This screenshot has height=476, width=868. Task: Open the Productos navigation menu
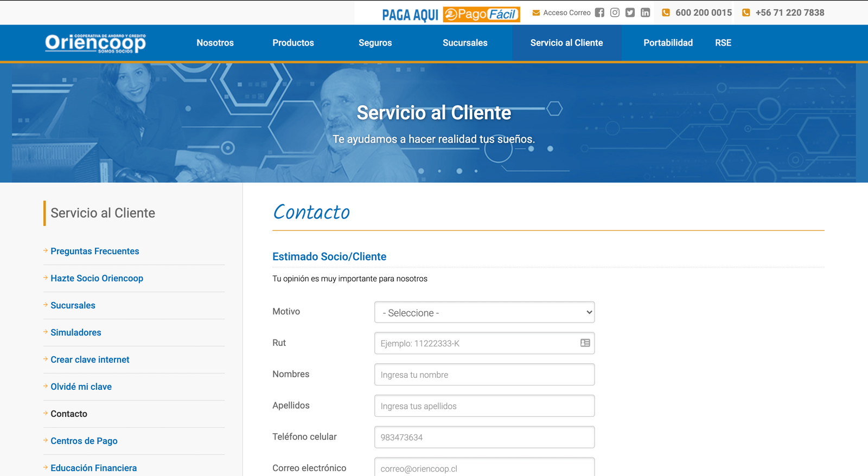[293, 43]
